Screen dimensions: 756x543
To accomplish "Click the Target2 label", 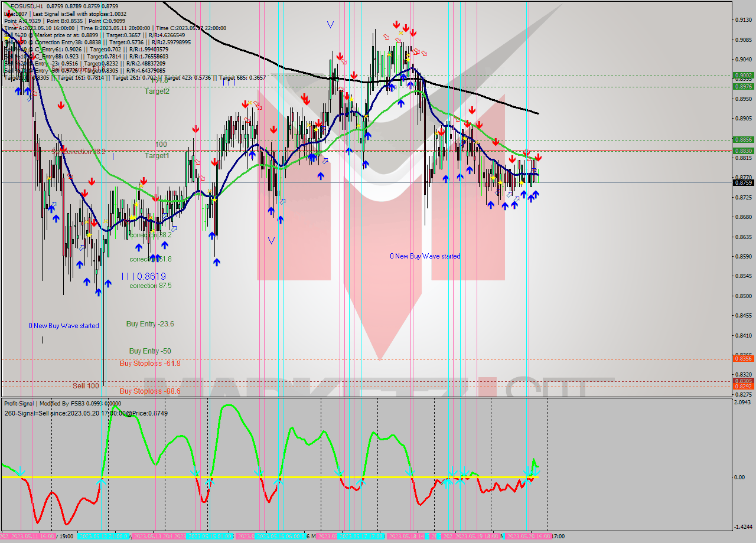I will (157, 91).
